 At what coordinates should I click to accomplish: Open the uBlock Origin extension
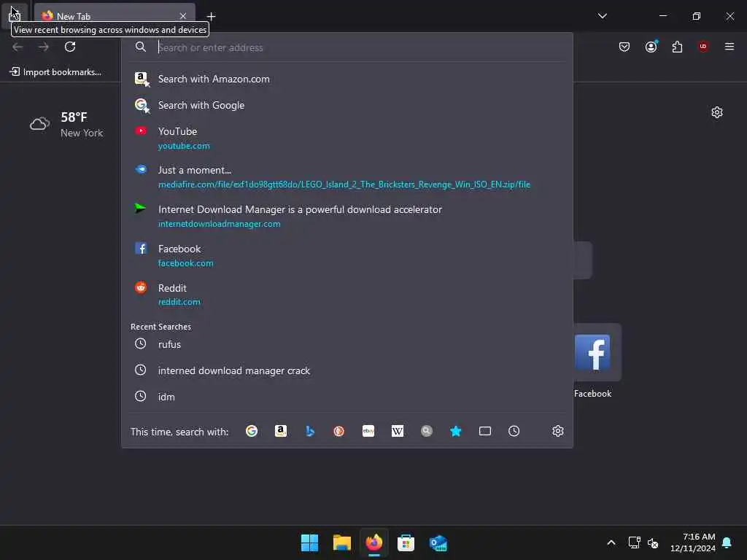tap(703, 47)
